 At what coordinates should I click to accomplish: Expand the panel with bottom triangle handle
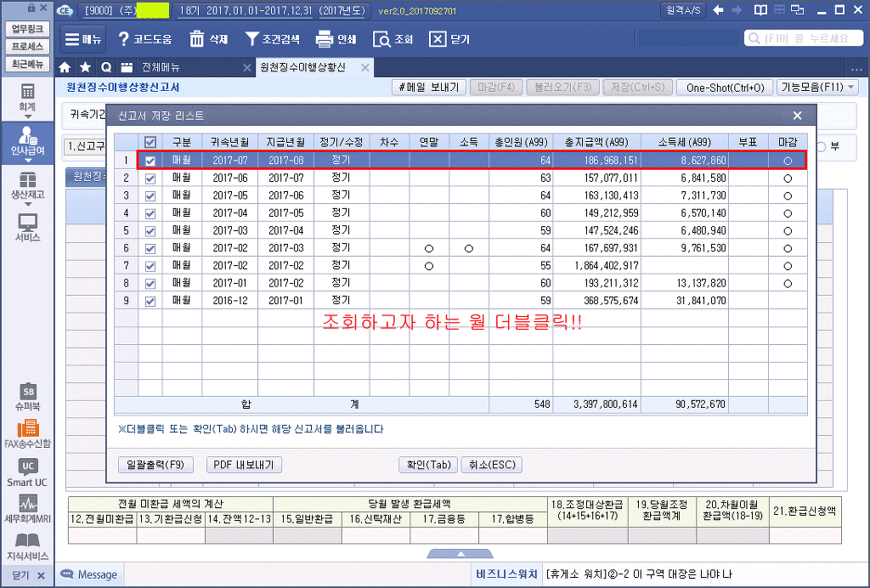tap(459, 554)
